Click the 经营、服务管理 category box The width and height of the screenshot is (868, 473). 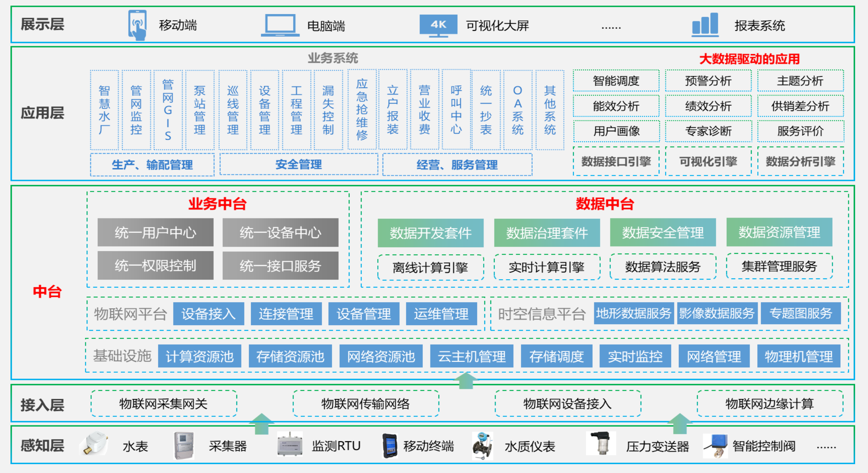pos(457,164)
